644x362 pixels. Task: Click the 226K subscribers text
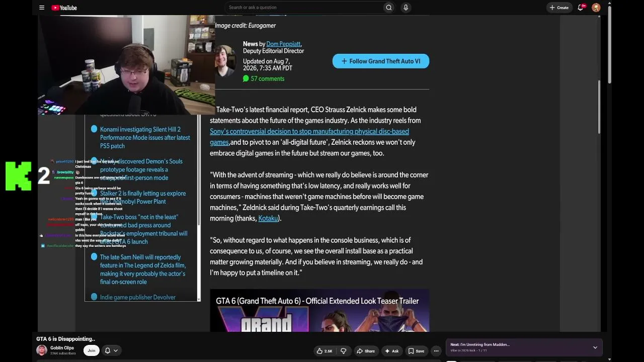tap(63, 353)
